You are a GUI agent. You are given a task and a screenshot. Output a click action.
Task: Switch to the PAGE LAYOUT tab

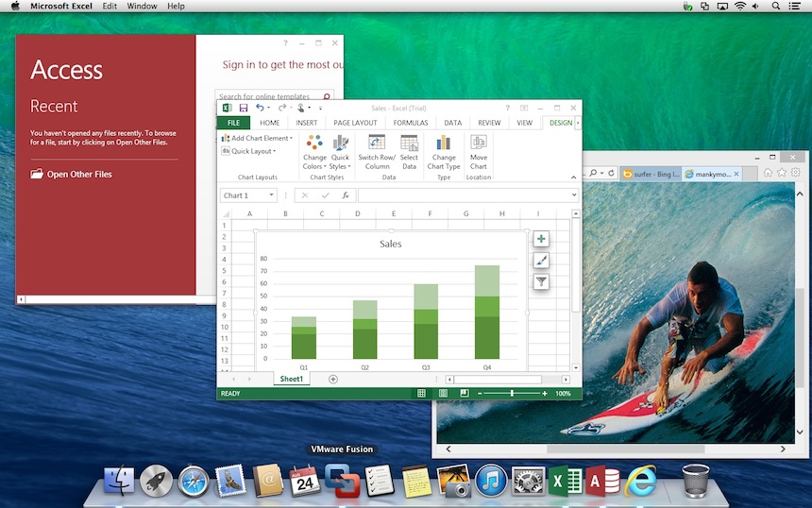coord(355,123)
